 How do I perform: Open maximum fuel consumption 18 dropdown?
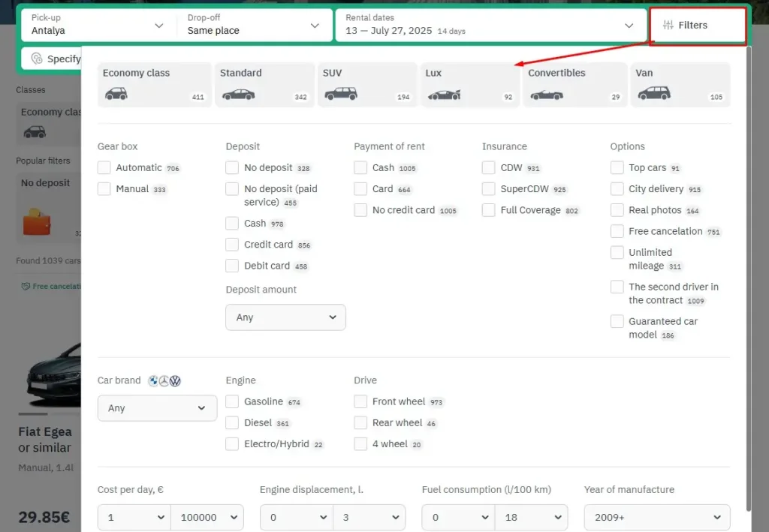532,517
